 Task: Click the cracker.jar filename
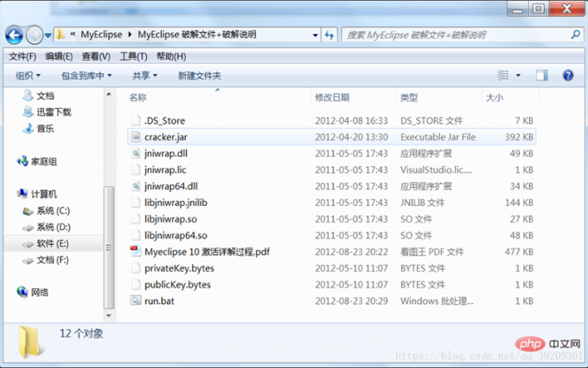click(x=166, y=137)
